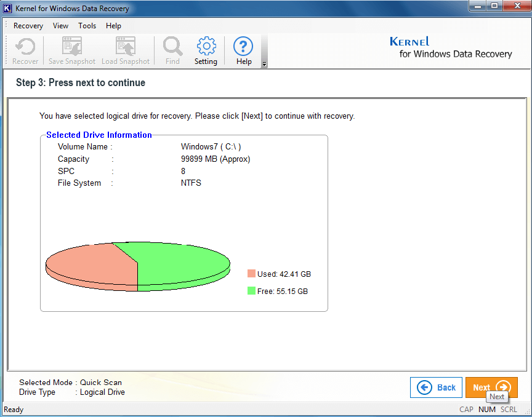The height and width of the screenshot is (417, 532).
Task: Open the Recovery menu
Action: [28, 26]
